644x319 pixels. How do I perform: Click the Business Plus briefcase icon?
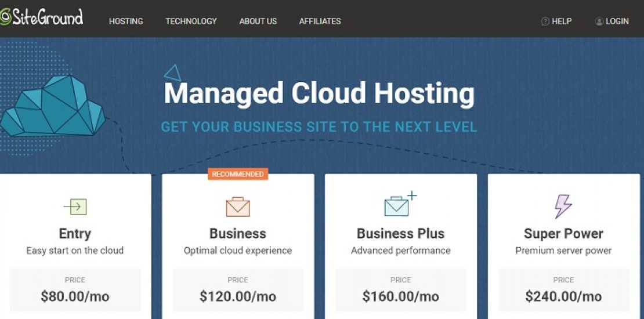(397, 206)
